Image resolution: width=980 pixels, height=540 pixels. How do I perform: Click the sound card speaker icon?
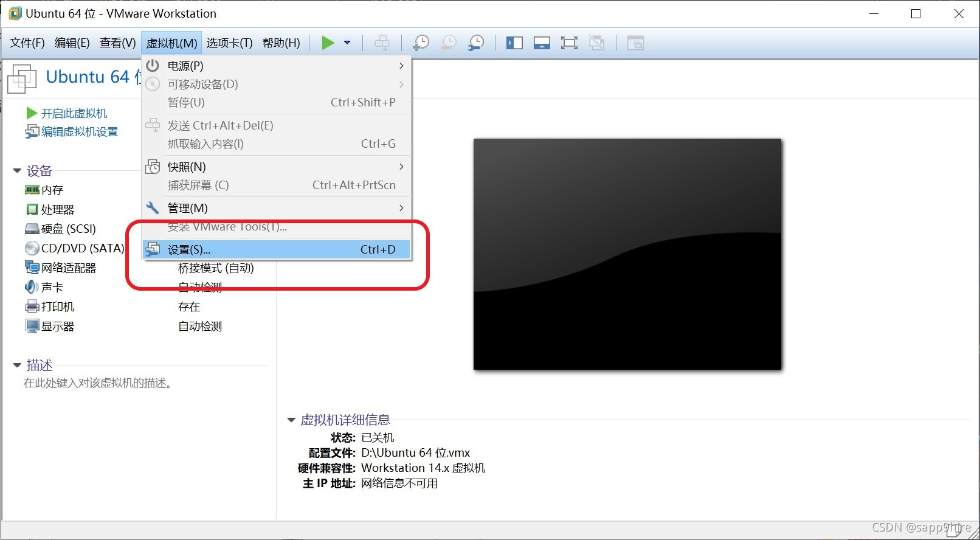pos(32,286)
